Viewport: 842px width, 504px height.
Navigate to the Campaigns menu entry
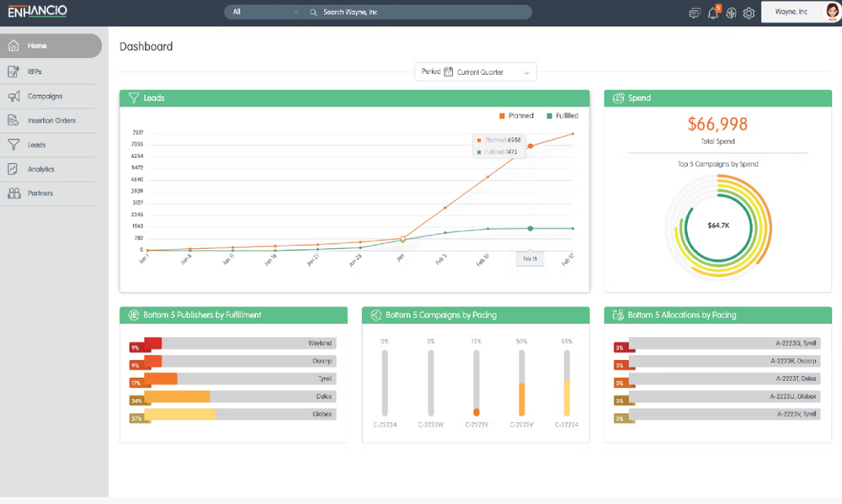point(42,96)
